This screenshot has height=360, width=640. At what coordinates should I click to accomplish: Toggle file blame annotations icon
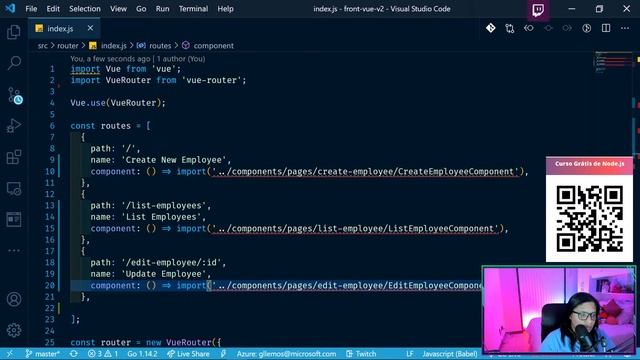point(587,28)
